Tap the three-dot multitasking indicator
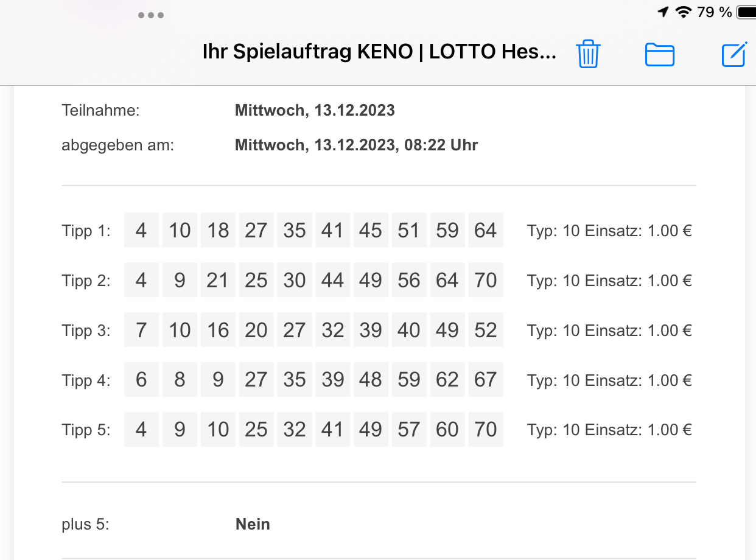The image size is (756, 560). [x=151, y=15]
